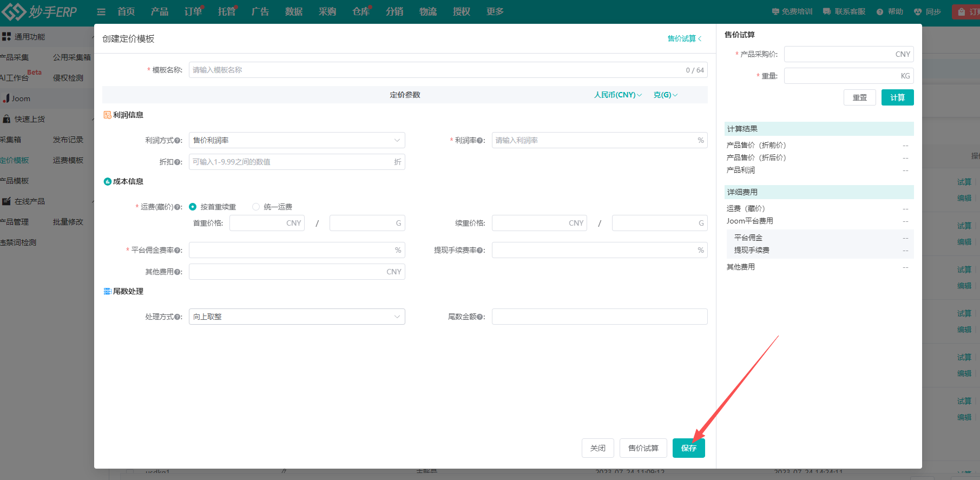
Task: Open the 克(G) weight unit dropdown
Action: (665, 95)
